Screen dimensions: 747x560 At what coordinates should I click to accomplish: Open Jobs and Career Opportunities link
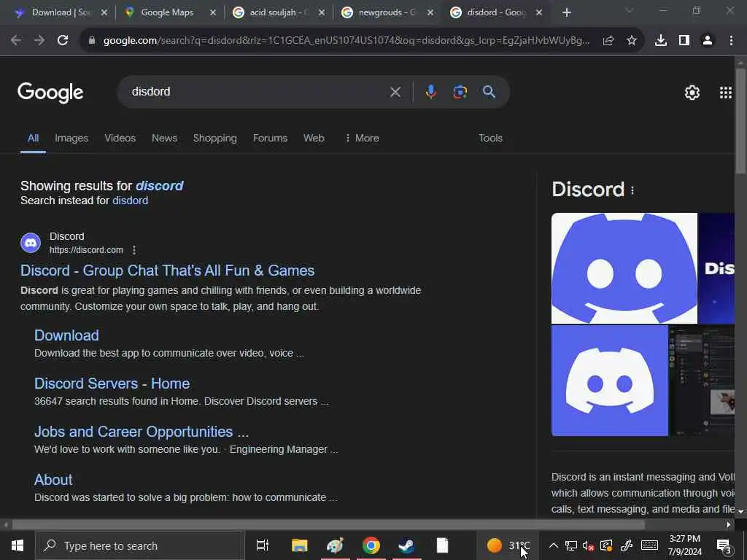pos(142,432)
